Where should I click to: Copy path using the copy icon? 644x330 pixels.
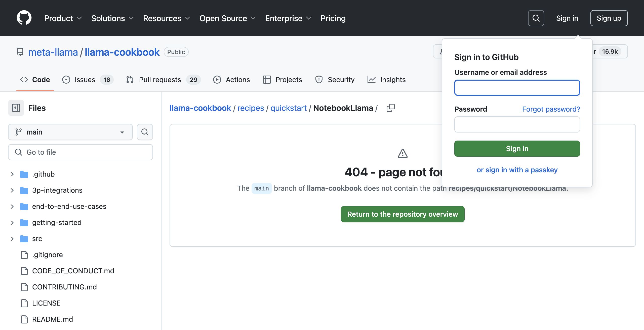pyautogui.click(x=390, y=108)
